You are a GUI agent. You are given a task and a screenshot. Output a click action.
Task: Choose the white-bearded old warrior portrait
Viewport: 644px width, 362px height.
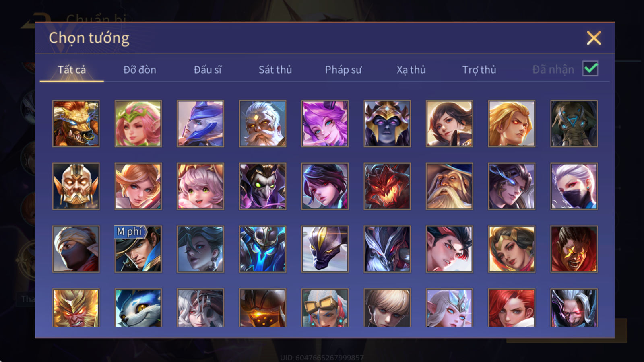(x=262, y=123)
